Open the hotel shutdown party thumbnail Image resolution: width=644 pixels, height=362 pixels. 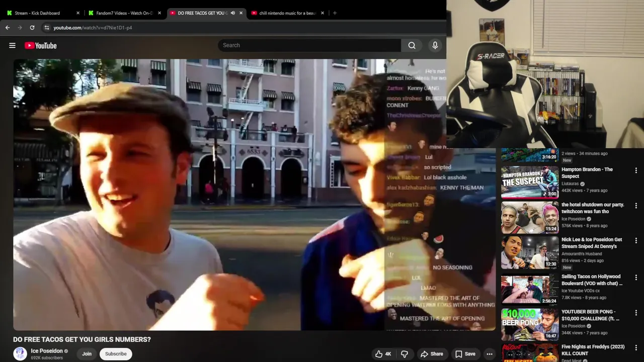pos(530,217)
